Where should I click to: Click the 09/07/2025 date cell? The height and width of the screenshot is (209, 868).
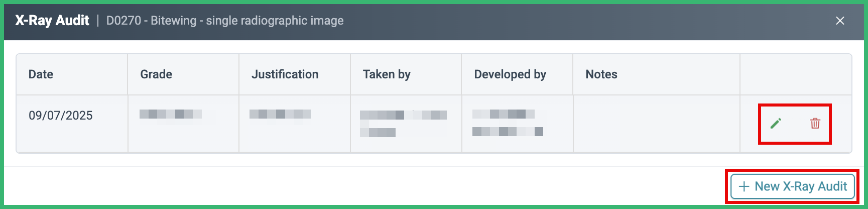(61, 116)
